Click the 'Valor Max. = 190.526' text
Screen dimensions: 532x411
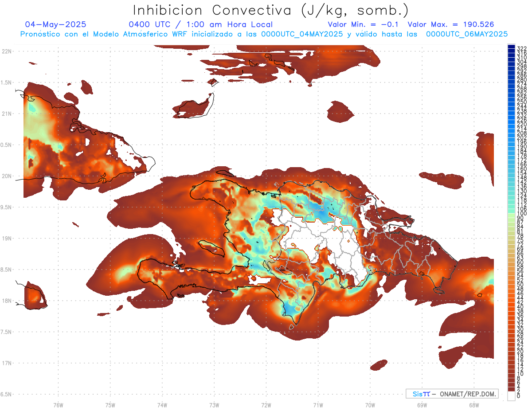(x=451, y=24)
